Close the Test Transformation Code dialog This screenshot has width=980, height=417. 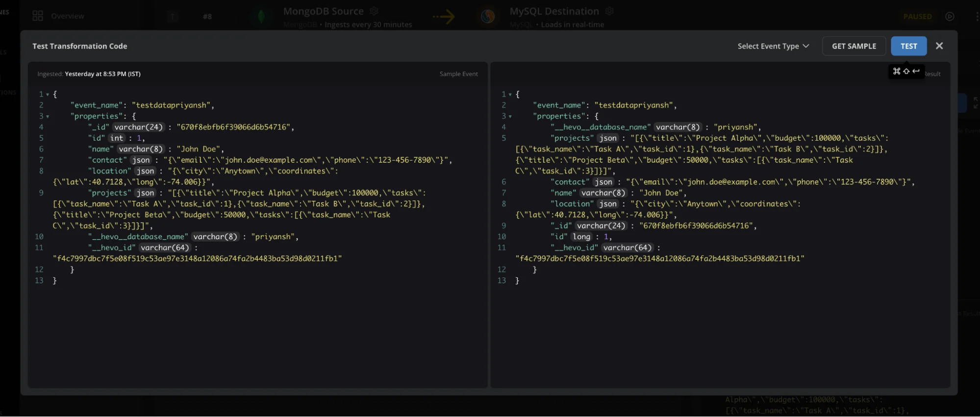[x=939, y=46]
